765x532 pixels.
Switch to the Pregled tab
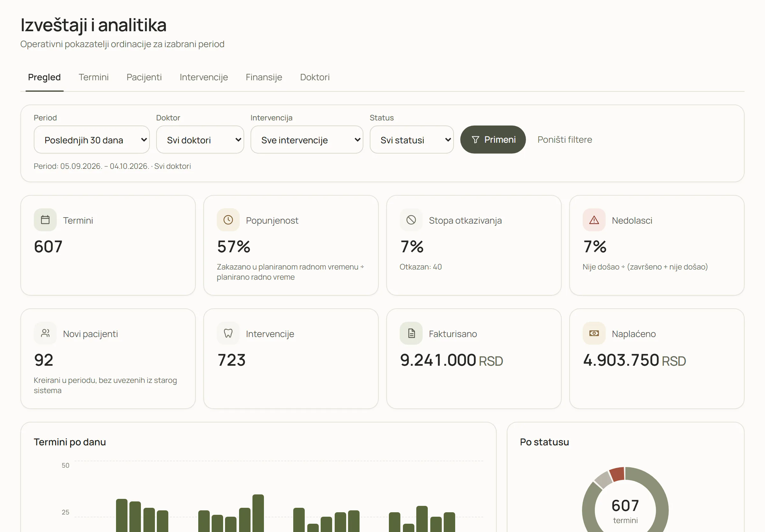point(44,77)
